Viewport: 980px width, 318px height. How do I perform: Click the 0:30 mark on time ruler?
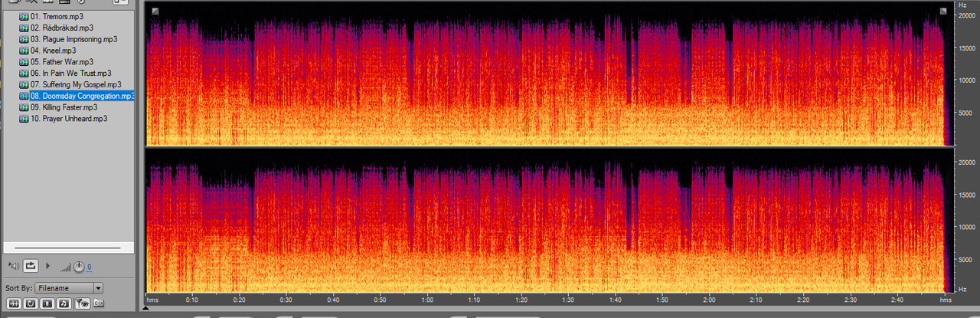(286, 300)
